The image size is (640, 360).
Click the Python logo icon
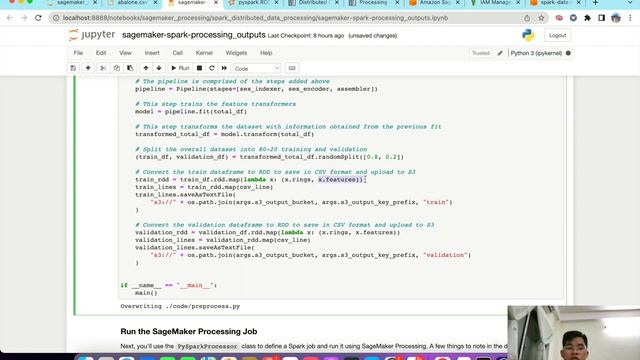(528, 35)
